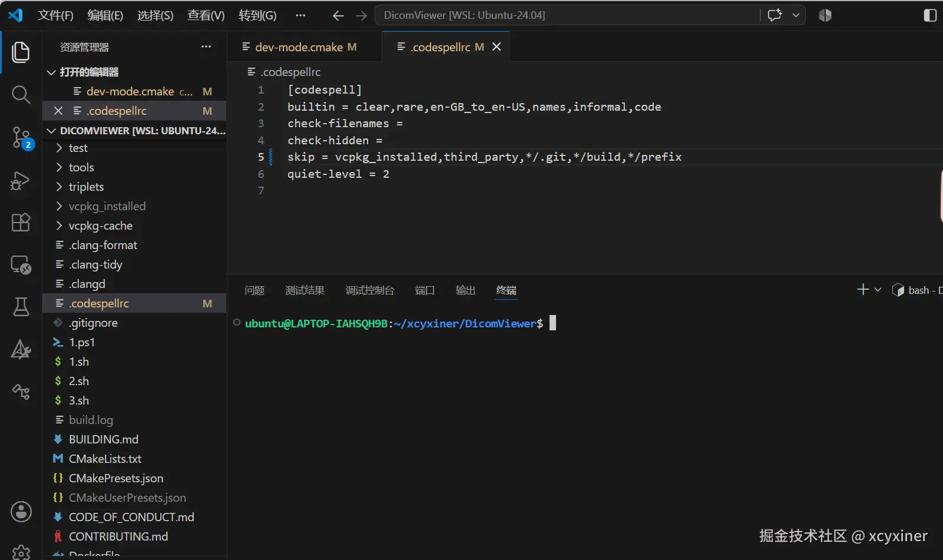Screen dimensions: 943x560
Task: Open the Accounts menu icon
Action: click(21, 512)
